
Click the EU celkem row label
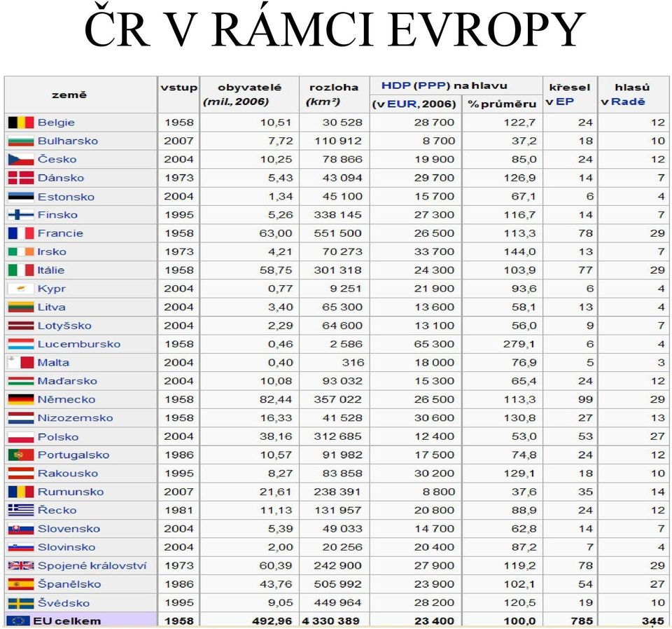(x=67, y=621)
